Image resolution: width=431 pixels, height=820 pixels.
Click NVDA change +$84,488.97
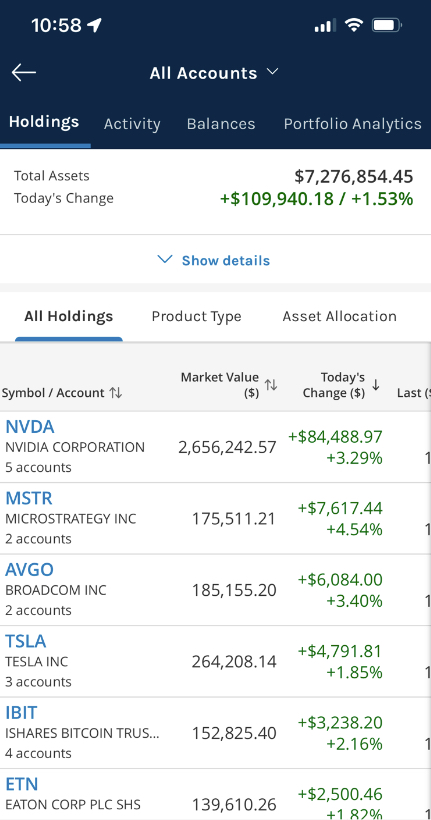tap(335, 437)
